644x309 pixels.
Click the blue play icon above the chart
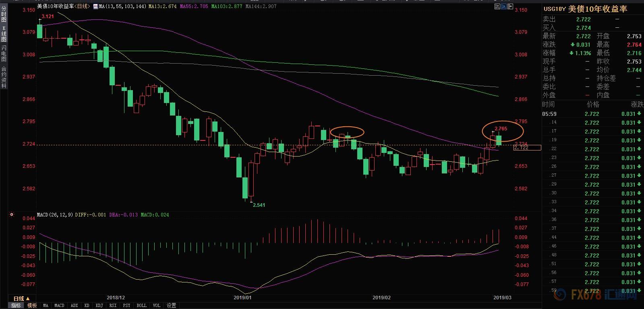click(x=504, y=6)
